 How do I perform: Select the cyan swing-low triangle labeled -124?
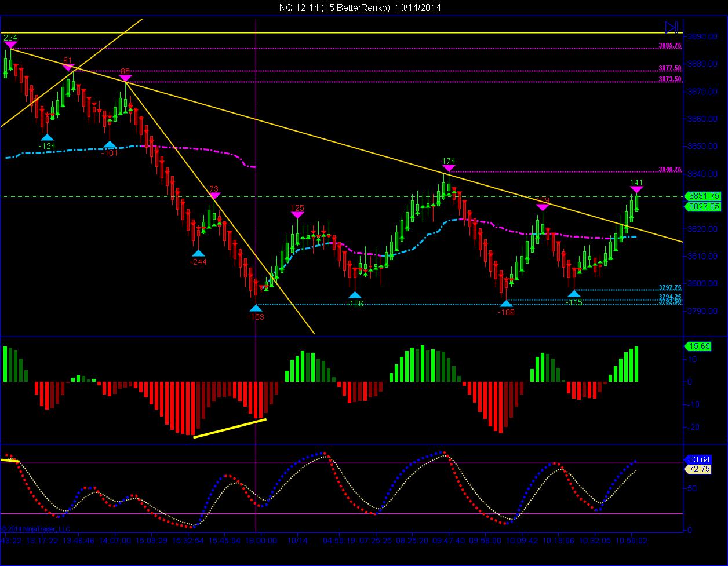coord(47,137)
